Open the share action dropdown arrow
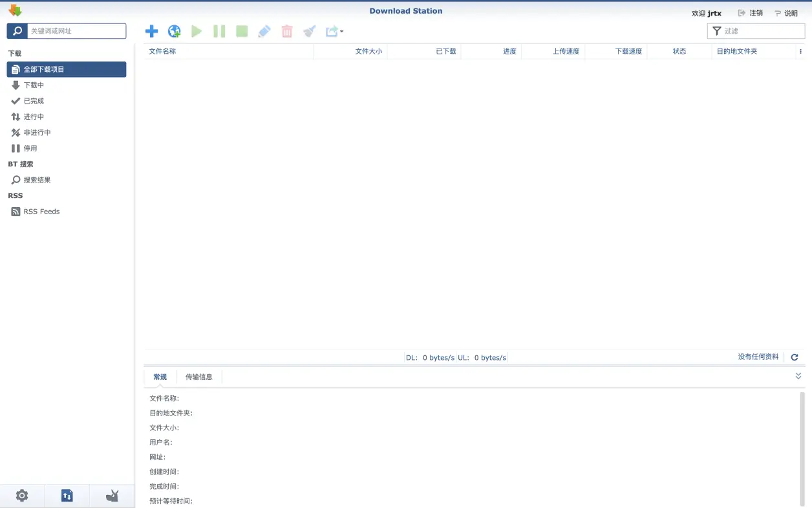 [341, 31]
